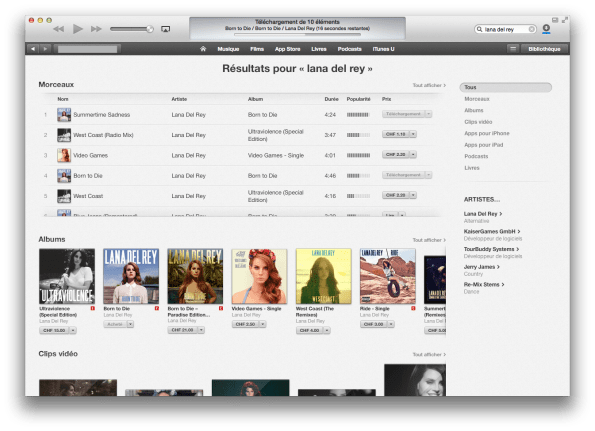The image size is (595, 431).
Task: Open KaiserGames GmbH developer link
Action: point(492,231)
